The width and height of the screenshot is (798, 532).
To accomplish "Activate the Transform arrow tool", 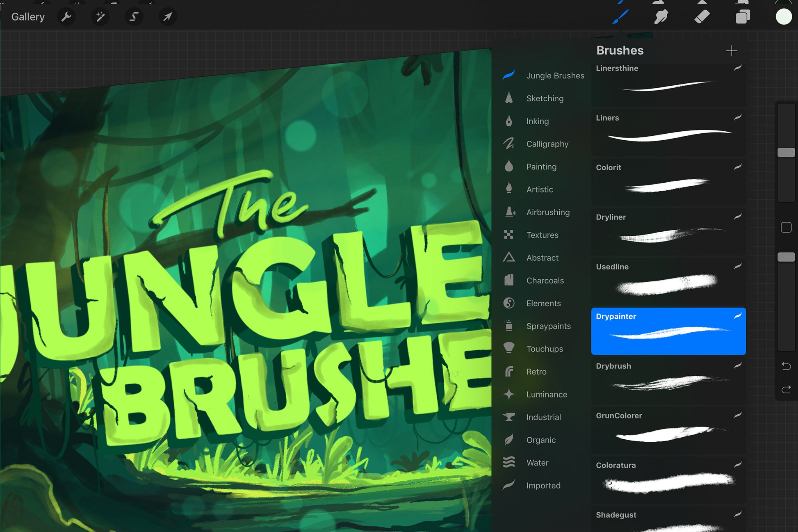I will (167, 17).
